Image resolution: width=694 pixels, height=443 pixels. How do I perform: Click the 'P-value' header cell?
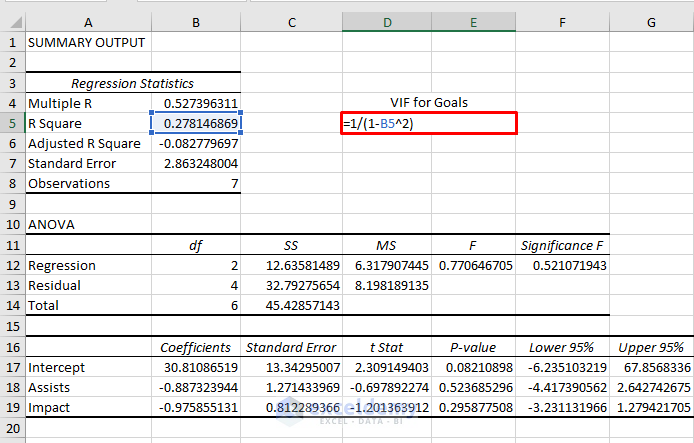[473, 347]
